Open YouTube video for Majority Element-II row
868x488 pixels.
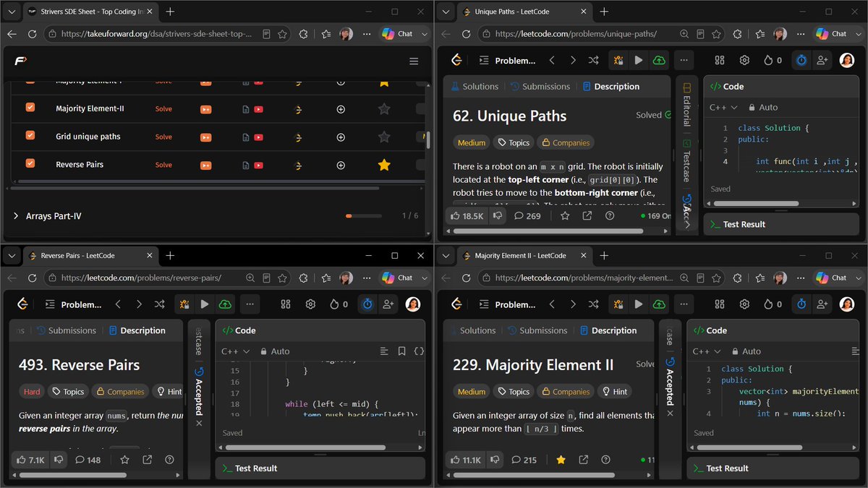point(258,108)
